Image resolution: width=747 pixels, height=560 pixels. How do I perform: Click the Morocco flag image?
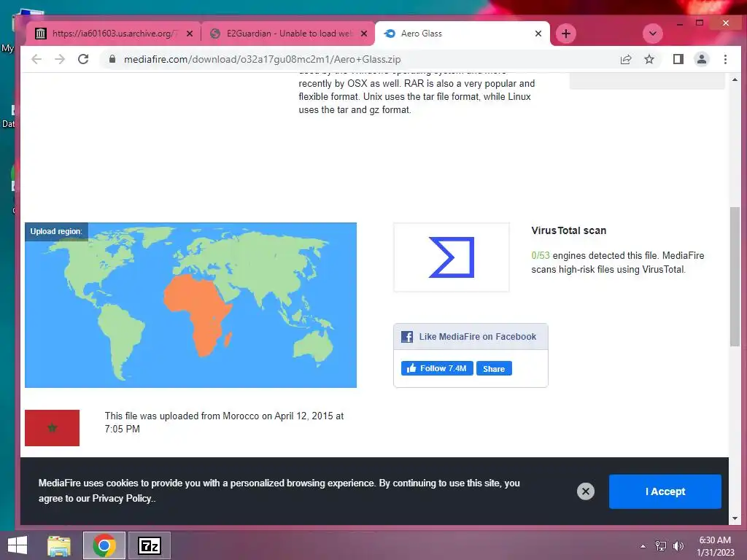coord(52,427)
